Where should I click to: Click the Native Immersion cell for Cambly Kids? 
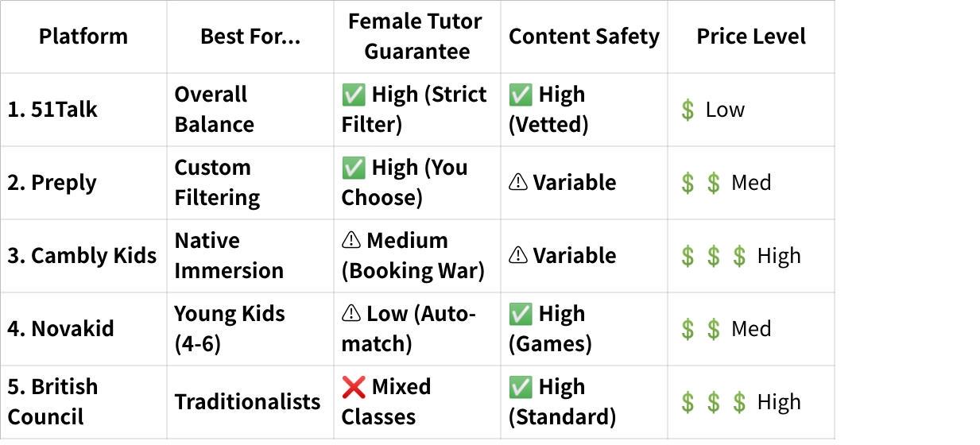coord(229,256)
